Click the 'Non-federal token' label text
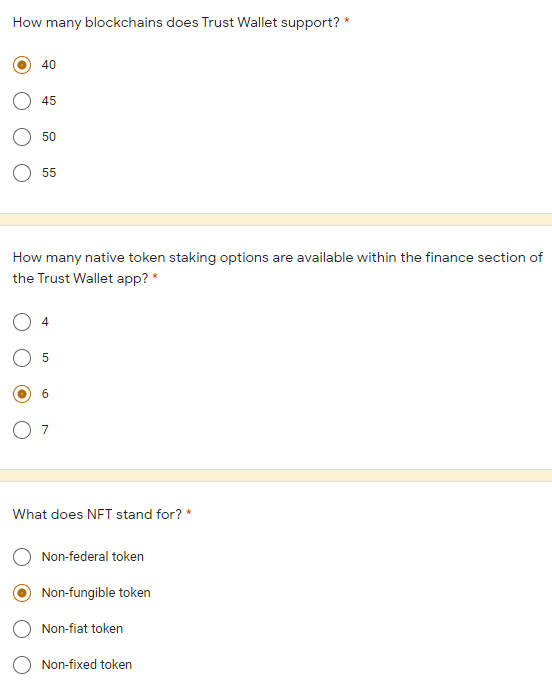The image size is (552, 681). coord(93,557)
